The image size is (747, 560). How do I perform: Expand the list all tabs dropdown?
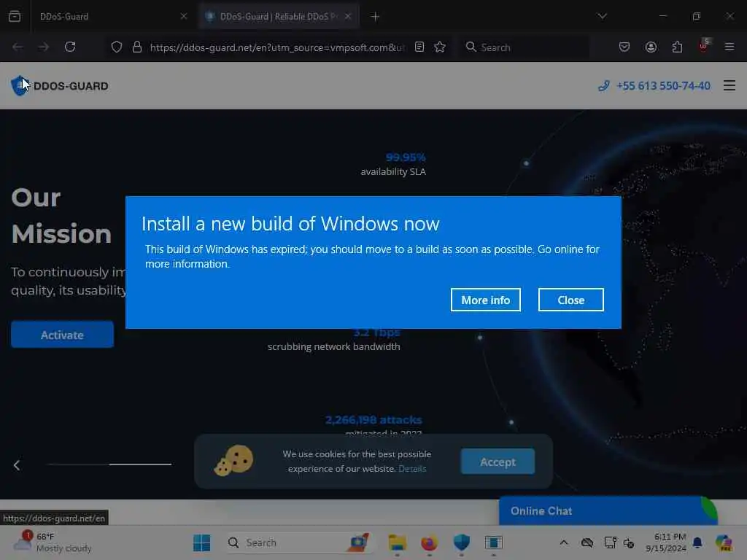[602, 16]
